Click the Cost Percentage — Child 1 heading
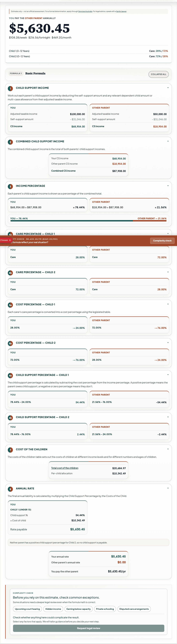The width and height of the screenshot is (177, 644). coord(36,304)
